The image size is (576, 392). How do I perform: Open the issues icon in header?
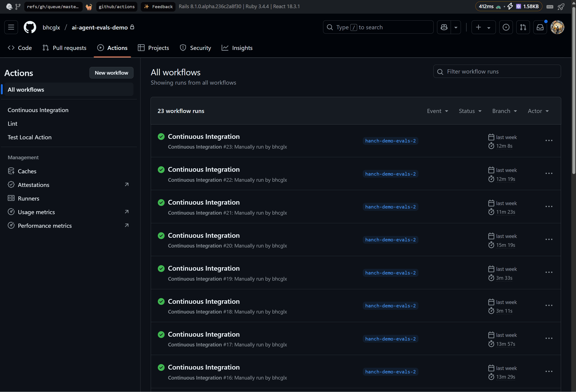[x=506, y=27]
